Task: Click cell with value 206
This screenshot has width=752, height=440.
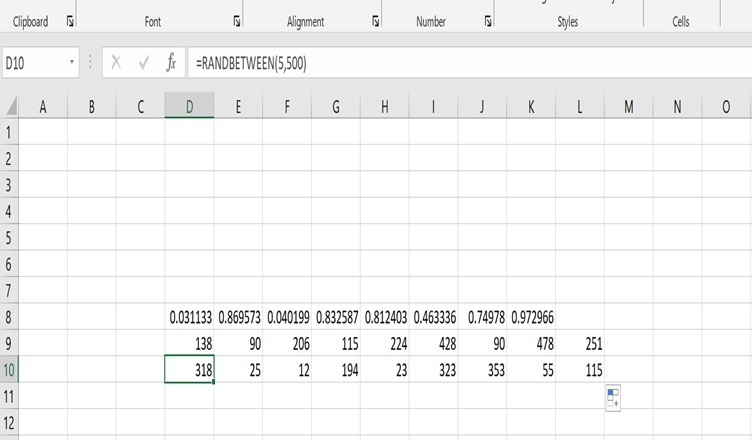Action: [x=287, y=343]
